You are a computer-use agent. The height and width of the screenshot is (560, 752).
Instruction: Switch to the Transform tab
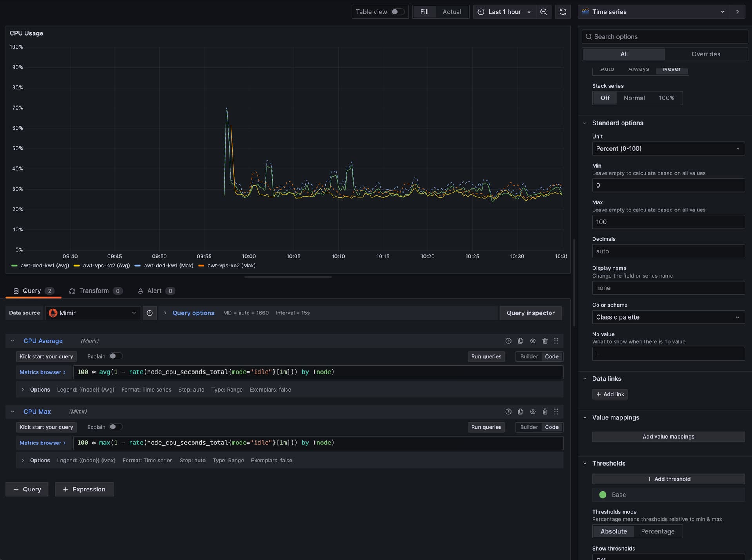(x=94, y=291)
